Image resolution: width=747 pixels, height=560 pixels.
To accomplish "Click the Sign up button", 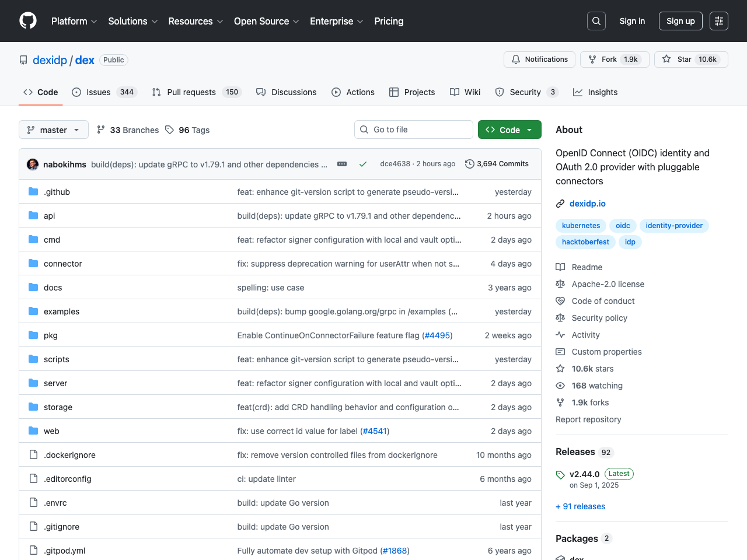I will tap(680, 20).
